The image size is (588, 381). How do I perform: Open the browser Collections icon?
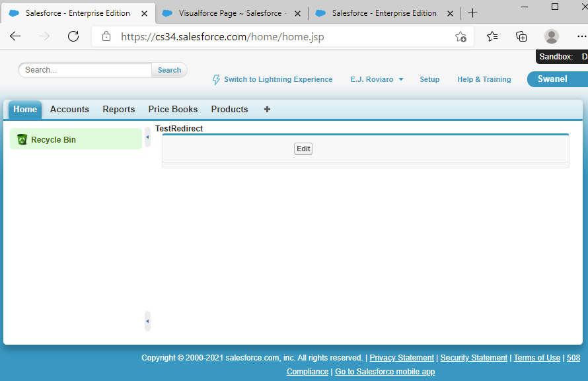521,37
